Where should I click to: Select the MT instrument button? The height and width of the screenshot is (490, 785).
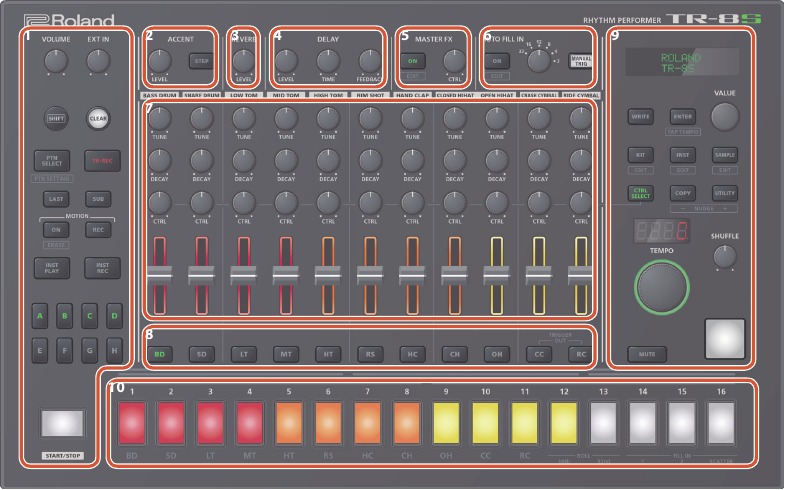pyautogui.click(x=286, y=354)
